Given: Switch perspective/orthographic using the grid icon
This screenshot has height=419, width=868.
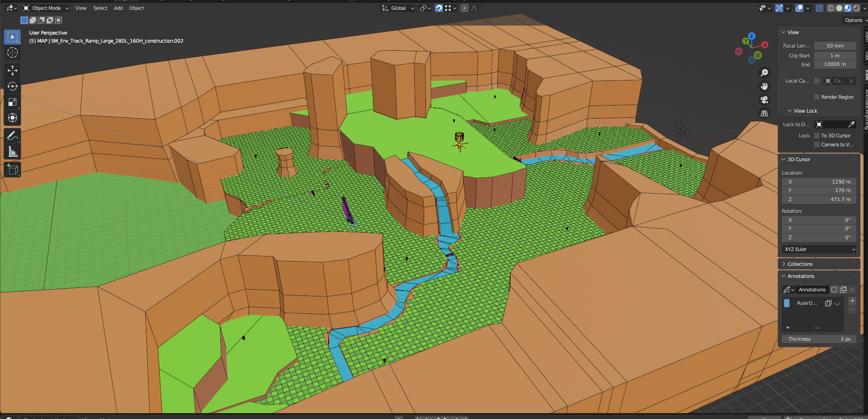Looking at the screenshot, I should pyautogui.click(x=764, y=114).
